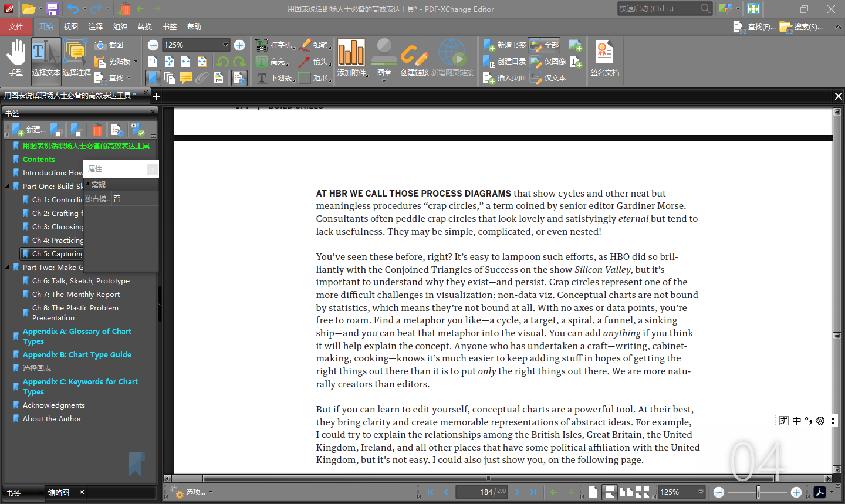Select the Arrow (箭头) tool

pyautogui.click(x=315, y=62)
